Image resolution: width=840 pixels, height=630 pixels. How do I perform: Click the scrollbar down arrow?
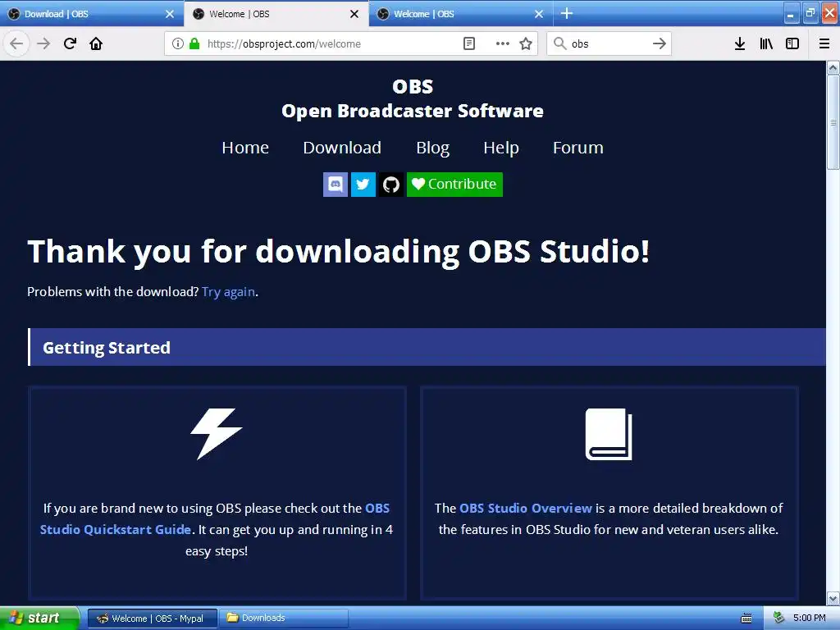point(833,598)
